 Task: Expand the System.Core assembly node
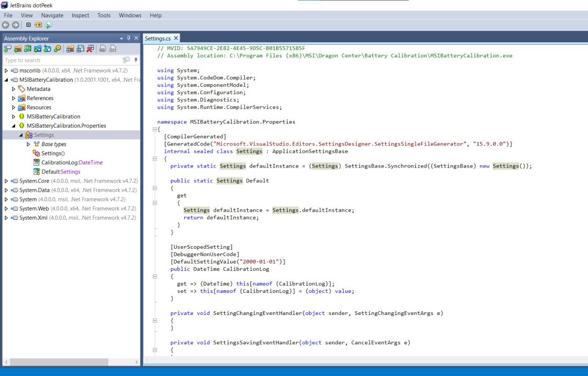[6, 181]
